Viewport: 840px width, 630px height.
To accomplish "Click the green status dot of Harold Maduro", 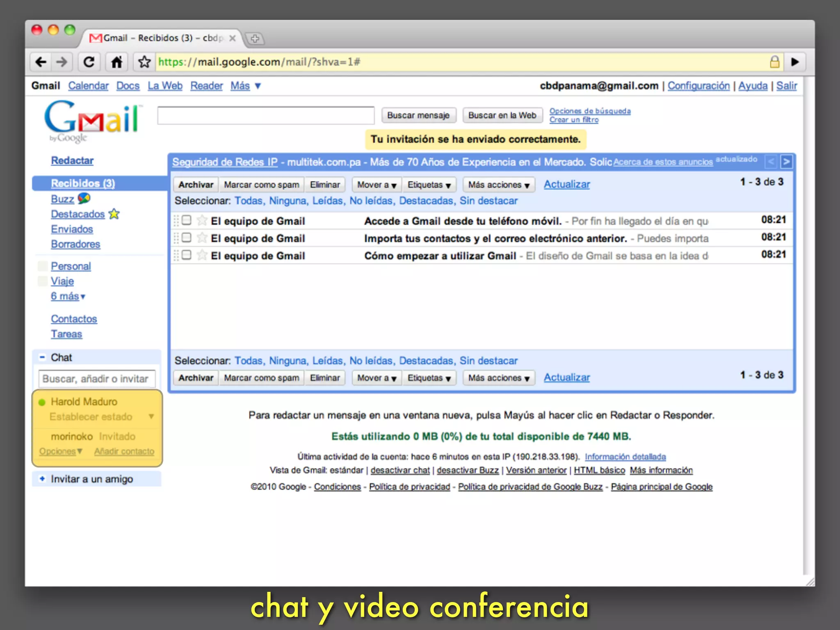I will click(x=42, y=402).
